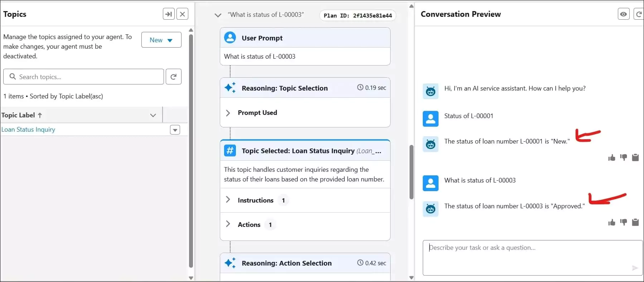Click the user avatar beside Status of L-00001
Image resolution: width=644 pixels, height=282 pixels.
(x=431, y=119)
